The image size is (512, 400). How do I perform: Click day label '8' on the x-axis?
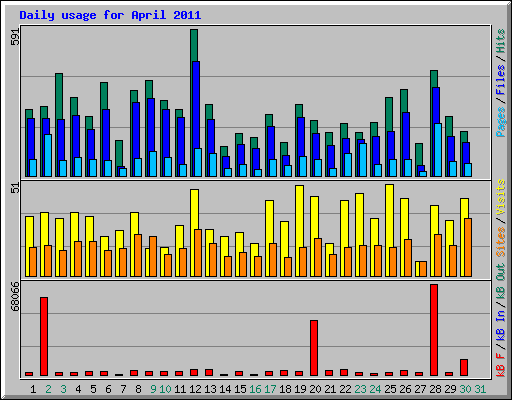coord(138,389)
